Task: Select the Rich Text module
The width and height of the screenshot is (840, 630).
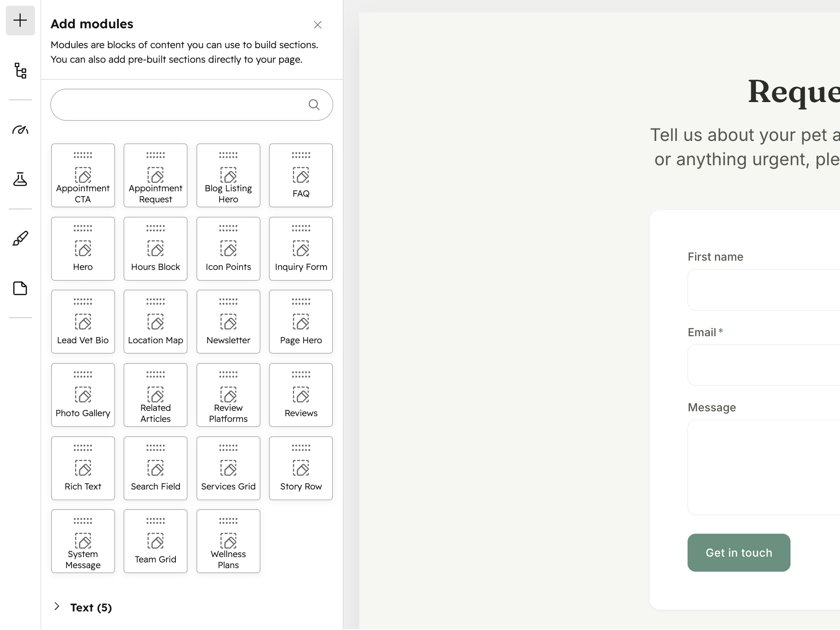Action: [83, 468]
